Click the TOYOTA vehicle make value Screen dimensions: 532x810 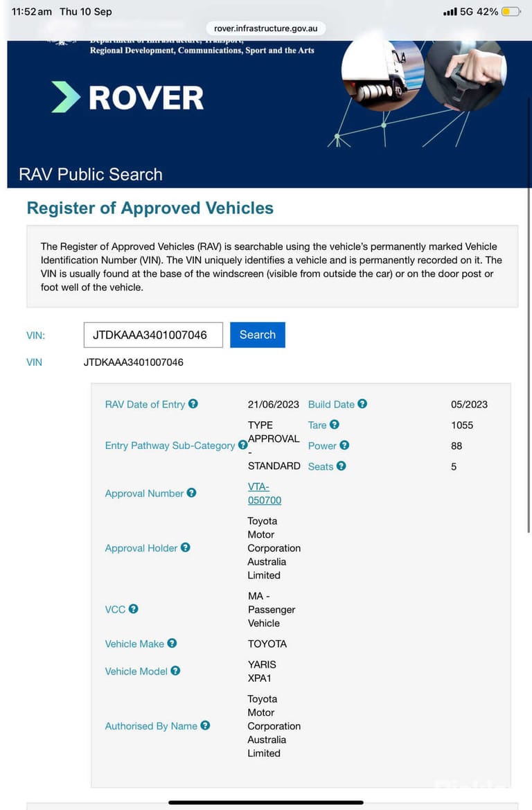(267, 644)
